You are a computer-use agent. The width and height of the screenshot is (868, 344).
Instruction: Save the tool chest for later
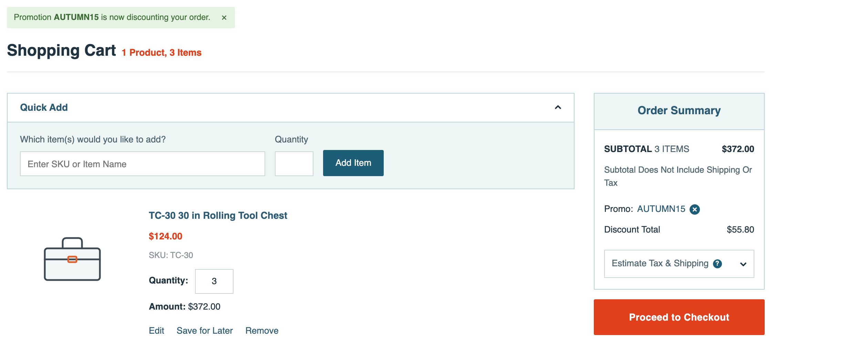tap(205, 331)
